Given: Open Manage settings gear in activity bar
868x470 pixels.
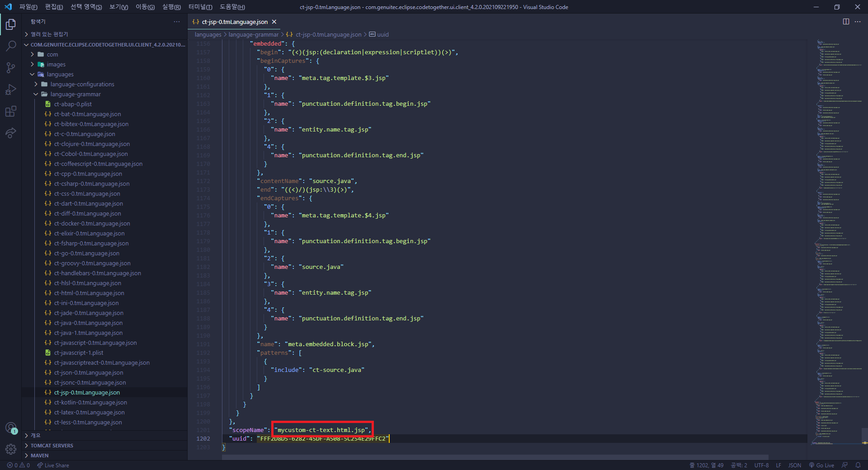Looking at the screenshot, I should [10, 449].
